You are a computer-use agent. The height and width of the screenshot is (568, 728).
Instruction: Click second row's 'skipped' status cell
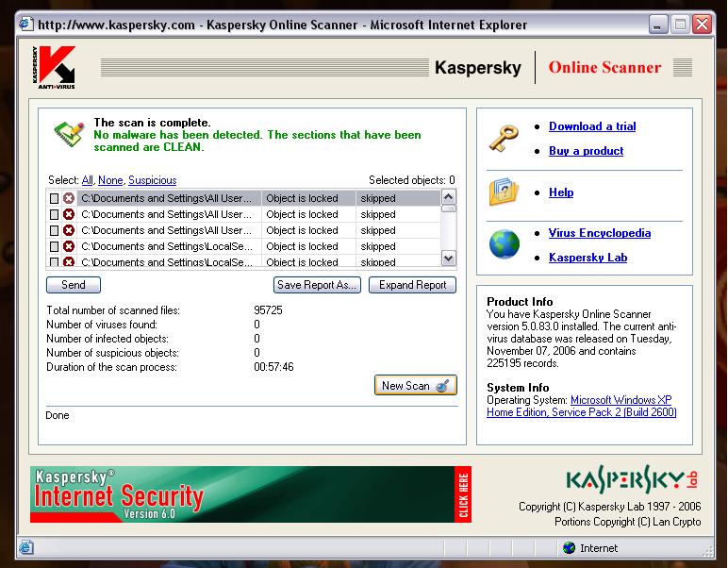[x=398, y=214]
